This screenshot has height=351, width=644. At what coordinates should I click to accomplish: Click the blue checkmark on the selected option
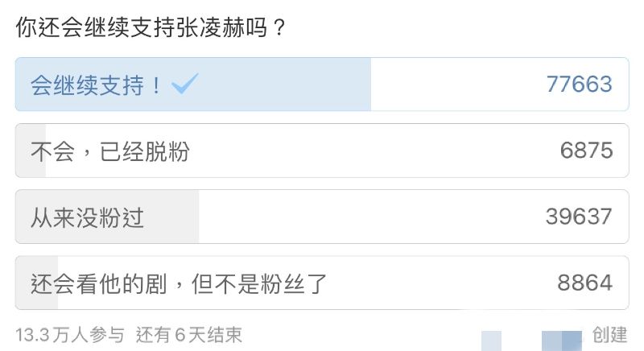pos(184,84)
